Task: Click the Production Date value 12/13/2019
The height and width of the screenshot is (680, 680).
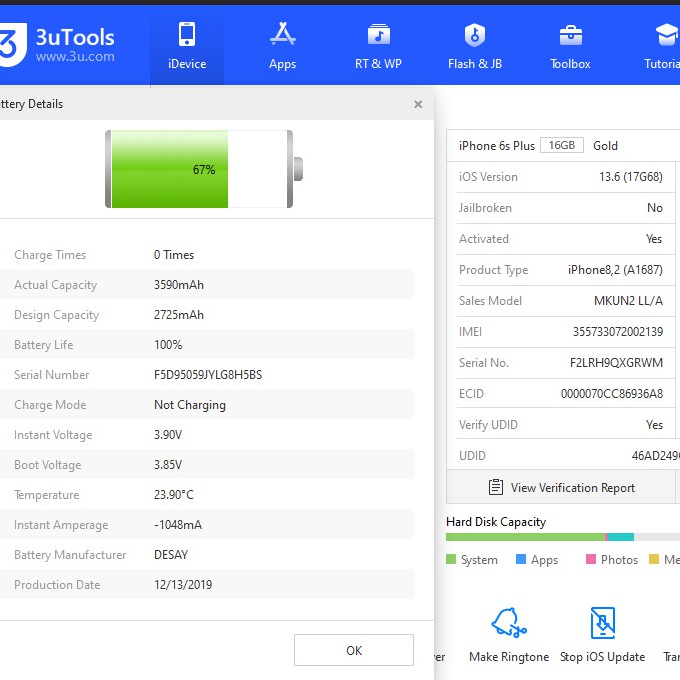Action: pyautogui.click(x=183, y=585)
